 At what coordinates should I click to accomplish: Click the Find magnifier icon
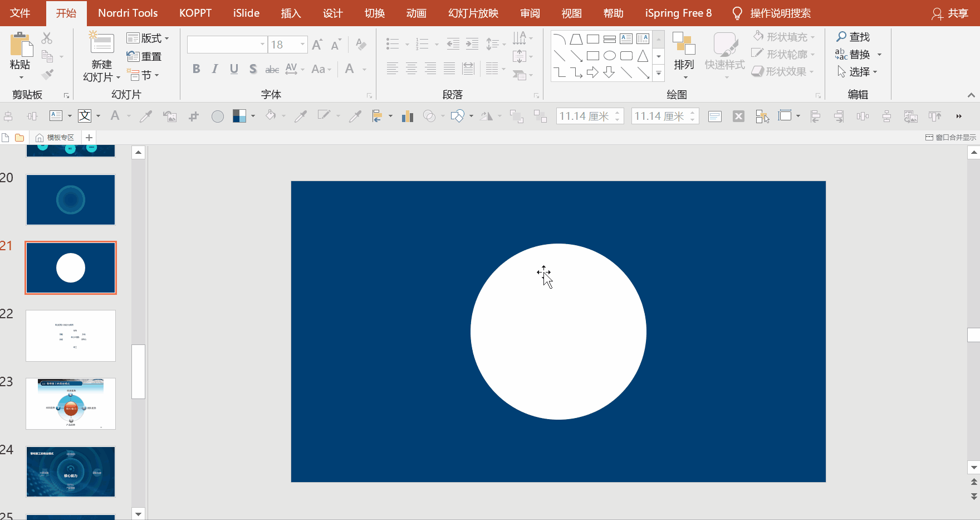click(841, 37)
